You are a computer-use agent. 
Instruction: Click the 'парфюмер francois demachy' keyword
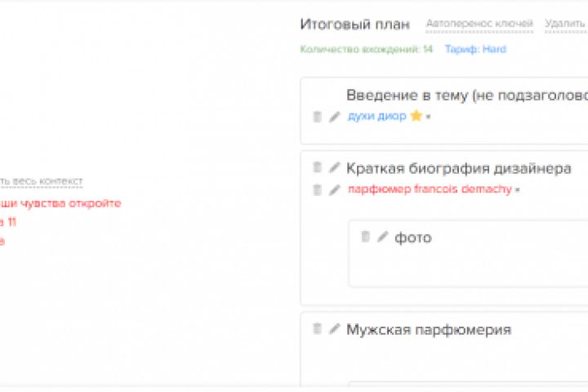coord(430,189)
